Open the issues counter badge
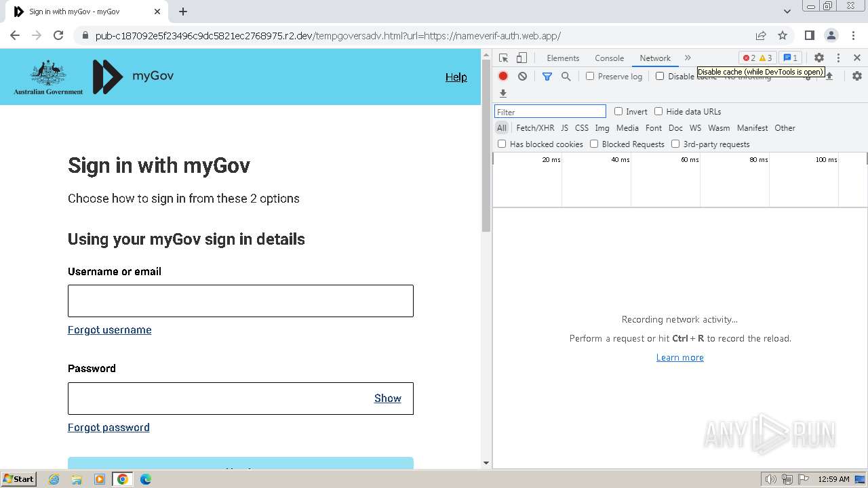The height and width of the screenshot is (488, 868). (x=790, y=58)
